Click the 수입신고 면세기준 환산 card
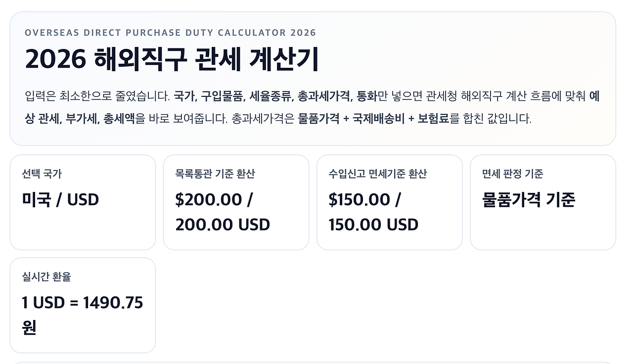The width and height of the screenshot is (633, 364). pyautogui.click(x=390, y=202)
